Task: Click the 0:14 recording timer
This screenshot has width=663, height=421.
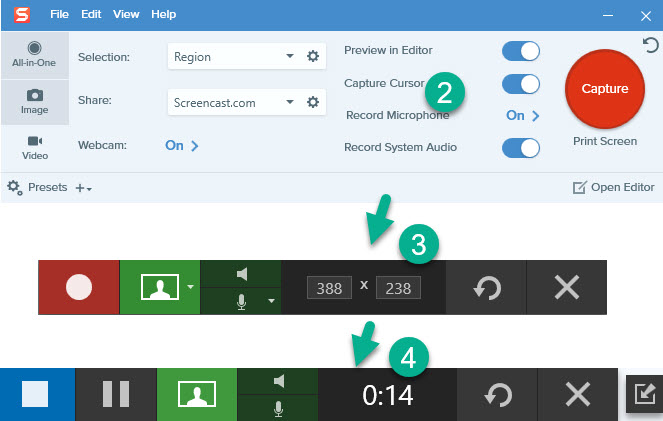Action: click(387, 396)
